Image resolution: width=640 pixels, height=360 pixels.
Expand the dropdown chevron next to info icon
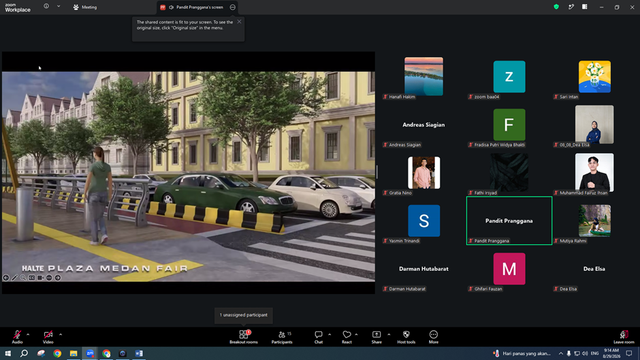(x=58, y=6)
